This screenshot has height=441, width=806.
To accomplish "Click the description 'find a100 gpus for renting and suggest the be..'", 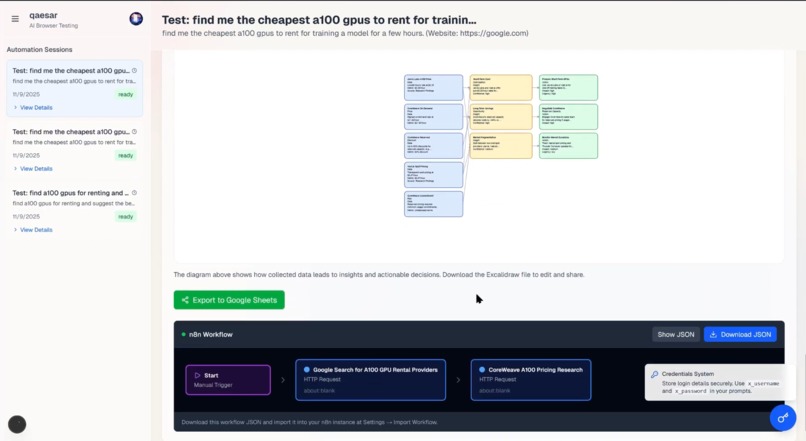I will click(x=74, y=204).
